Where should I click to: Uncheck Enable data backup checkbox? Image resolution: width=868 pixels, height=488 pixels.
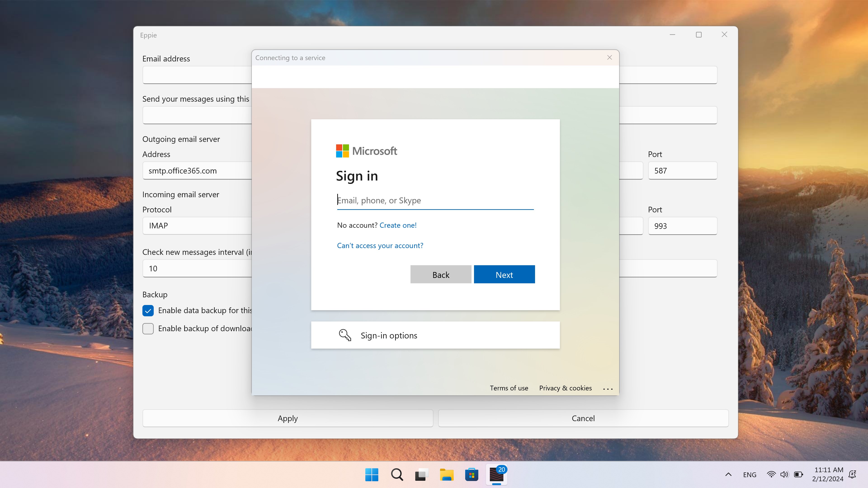pyautogui.click(x=148, y=310)
